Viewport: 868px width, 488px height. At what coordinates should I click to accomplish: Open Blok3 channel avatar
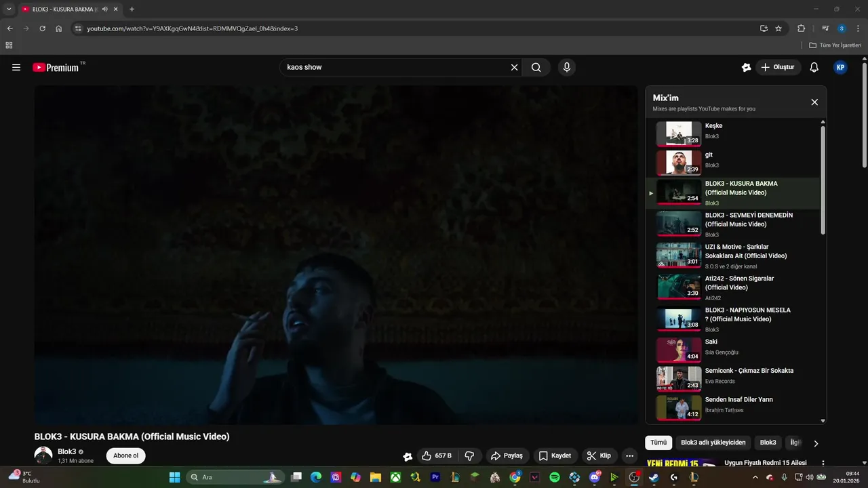[43, 455]
